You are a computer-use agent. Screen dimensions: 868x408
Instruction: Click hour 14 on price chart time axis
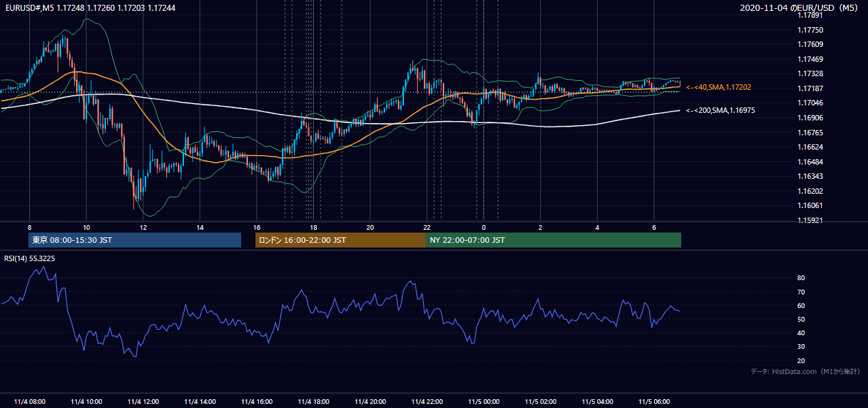200,227
